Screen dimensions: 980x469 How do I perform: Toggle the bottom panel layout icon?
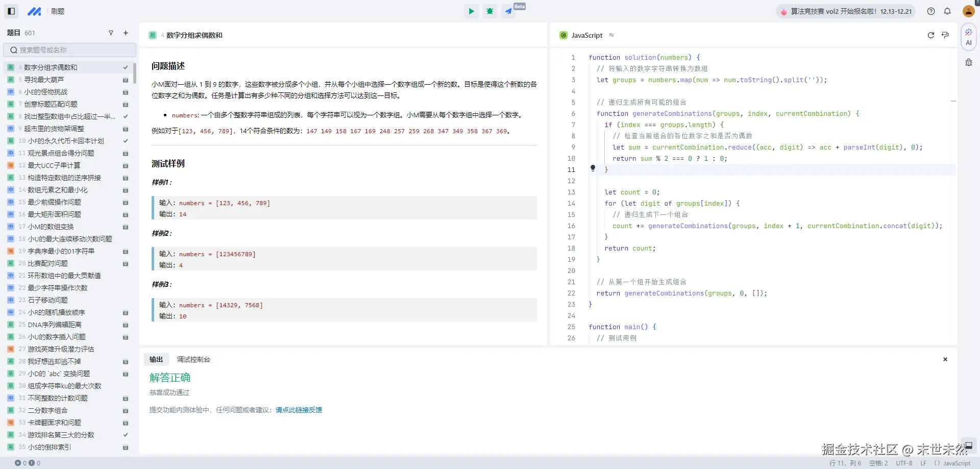click(968, 446)
